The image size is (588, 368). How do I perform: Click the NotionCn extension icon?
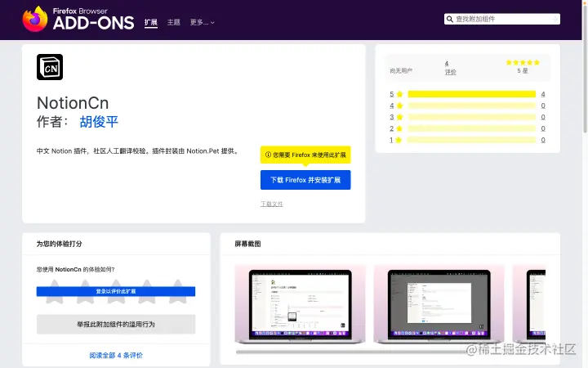[50, 67]
